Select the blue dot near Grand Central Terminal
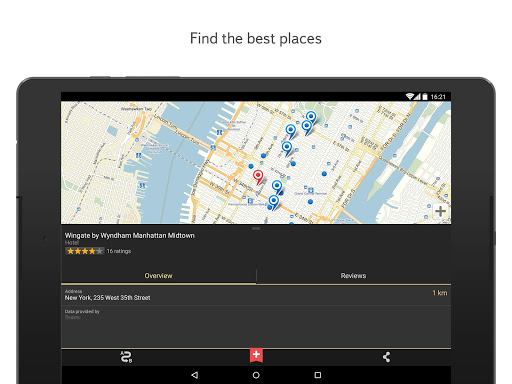 310,201
